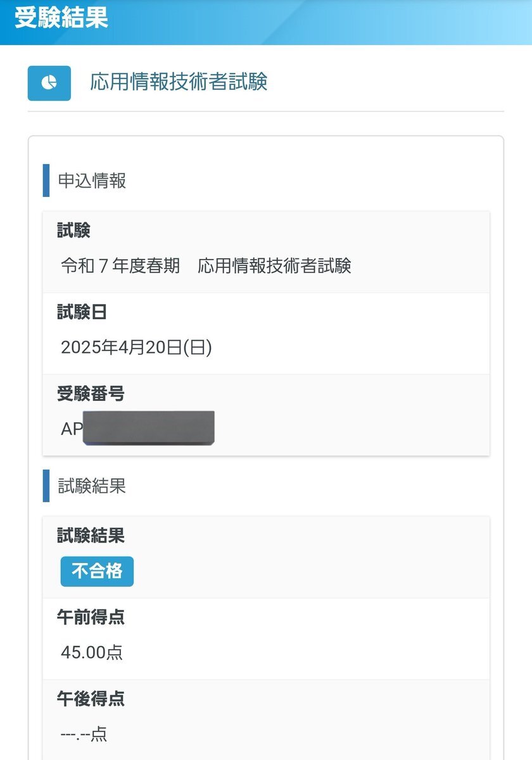Click the blue bar beside 申込情報
Screen dimensions: 532x760
tap(46, 180)
